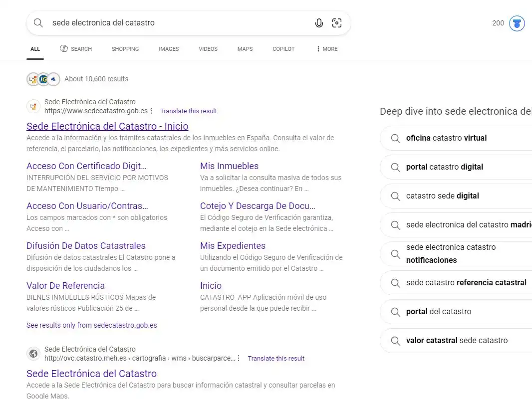The width and height of the screenshot is (532, 399).
Task: Expand the MORE tabs menu
Action: (x=327, y=49)
